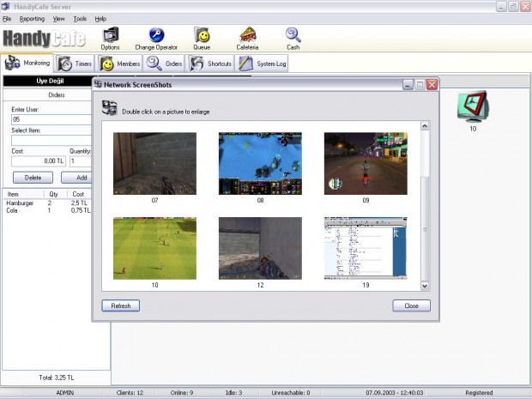Open the Options toolbar icon

111,35
